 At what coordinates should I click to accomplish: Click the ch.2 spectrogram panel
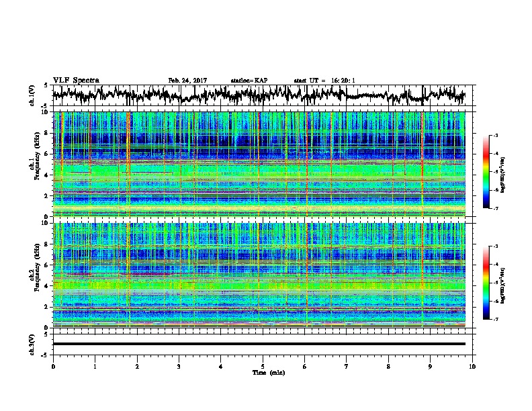(x=259, y=275)
